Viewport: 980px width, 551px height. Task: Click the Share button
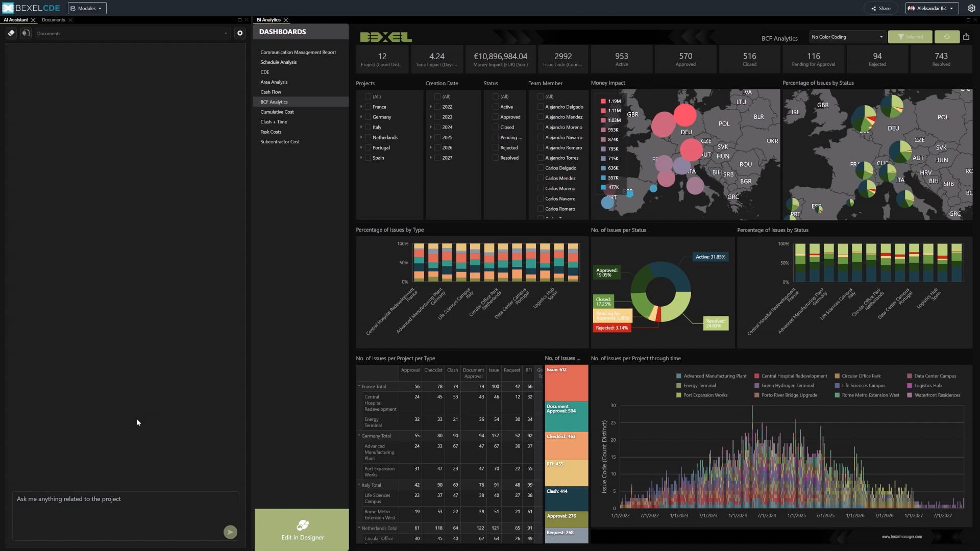point(880,8)
